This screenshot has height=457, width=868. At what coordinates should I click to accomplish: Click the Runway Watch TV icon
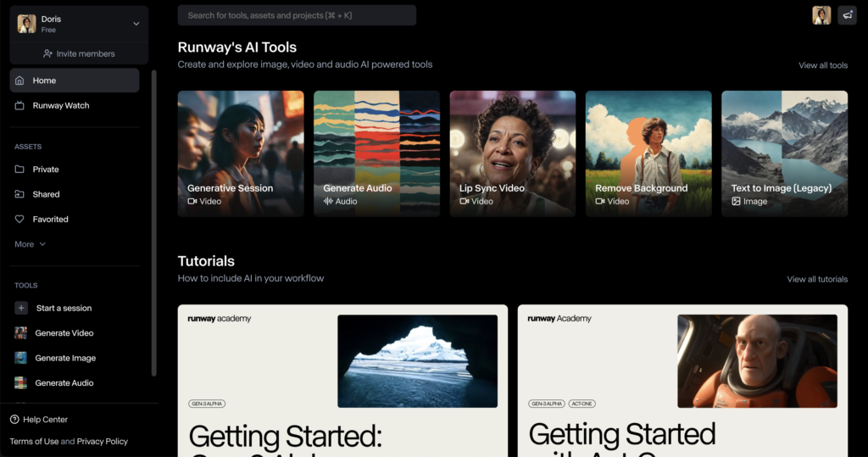19,106
